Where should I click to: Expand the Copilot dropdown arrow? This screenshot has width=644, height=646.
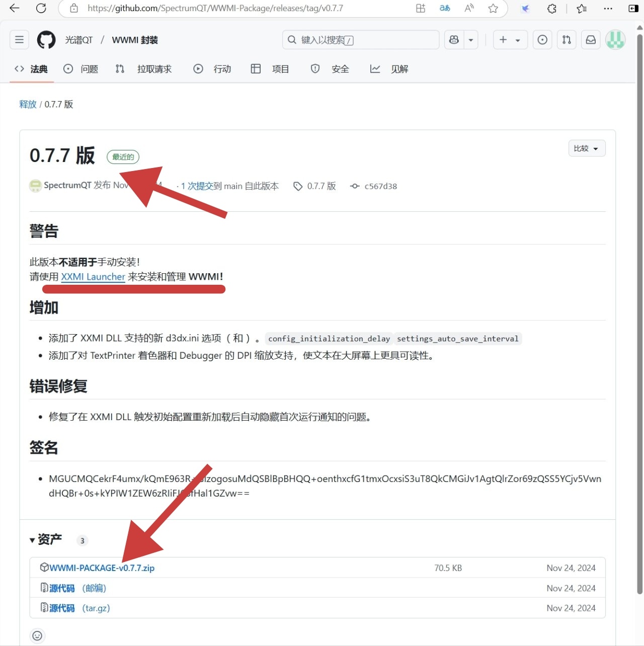pyautogui.click(x=471, y=40)
